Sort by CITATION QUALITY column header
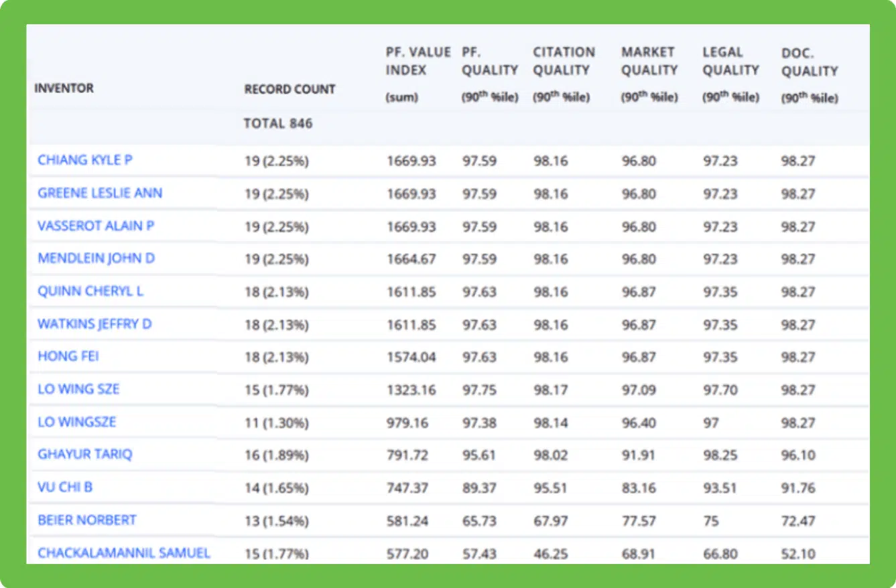Viewport: 896px width, 588px height. click(x=564, y=61)
